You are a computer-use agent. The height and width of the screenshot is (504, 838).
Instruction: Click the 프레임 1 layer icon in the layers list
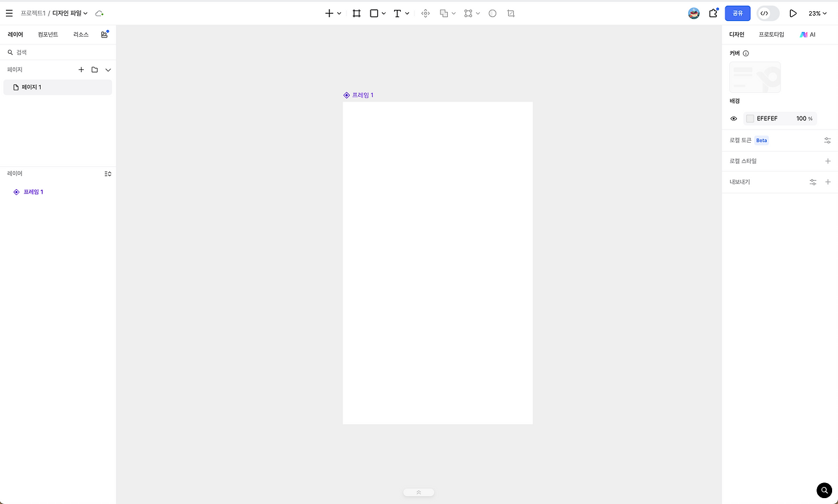coord(16,192)
